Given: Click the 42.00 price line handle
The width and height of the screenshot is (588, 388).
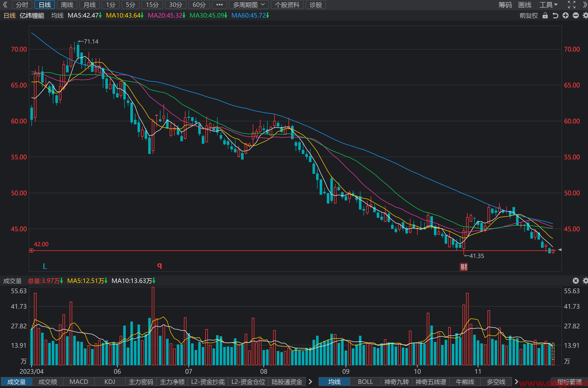Looking at the screenshot, I should tap(31, 251).
